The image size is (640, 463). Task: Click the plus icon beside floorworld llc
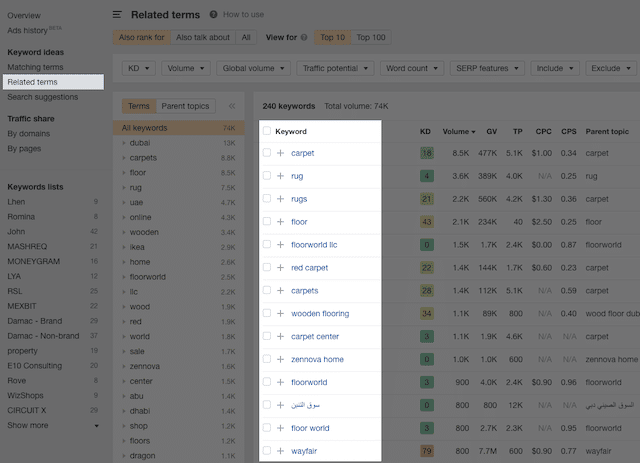tap(280, 245)
